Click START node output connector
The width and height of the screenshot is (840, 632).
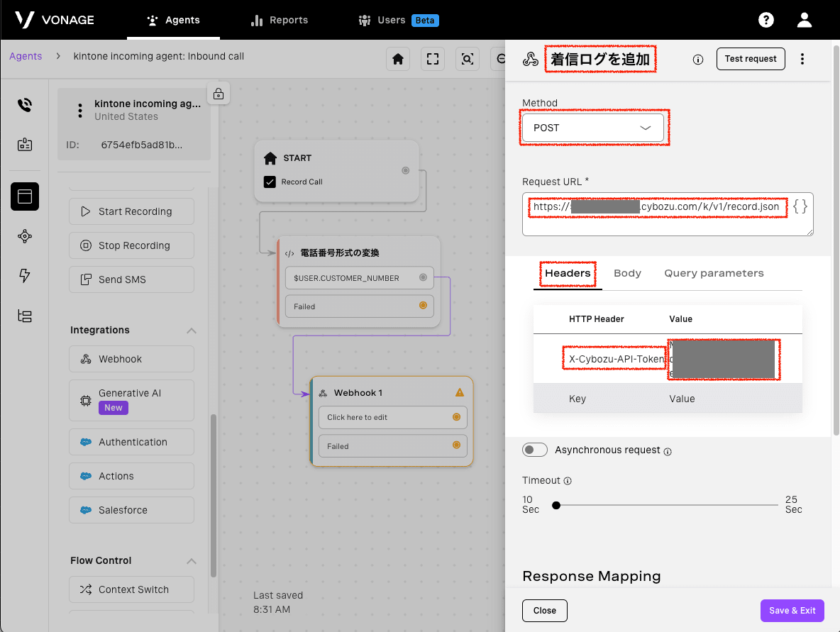(x=406, y=170)
